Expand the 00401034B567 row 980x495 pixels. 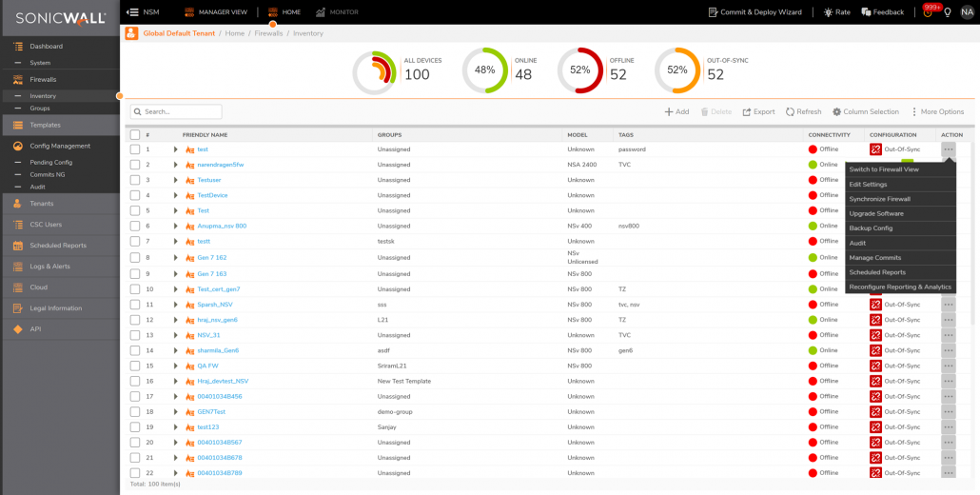(176, 443)
